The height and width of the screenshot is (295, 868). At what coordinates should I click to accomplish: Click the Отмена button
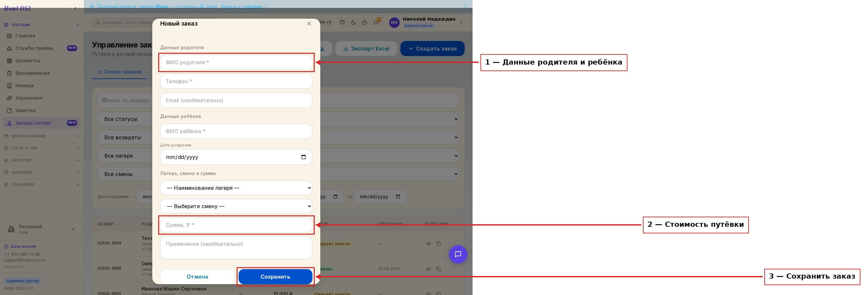[x=197, y=277]
